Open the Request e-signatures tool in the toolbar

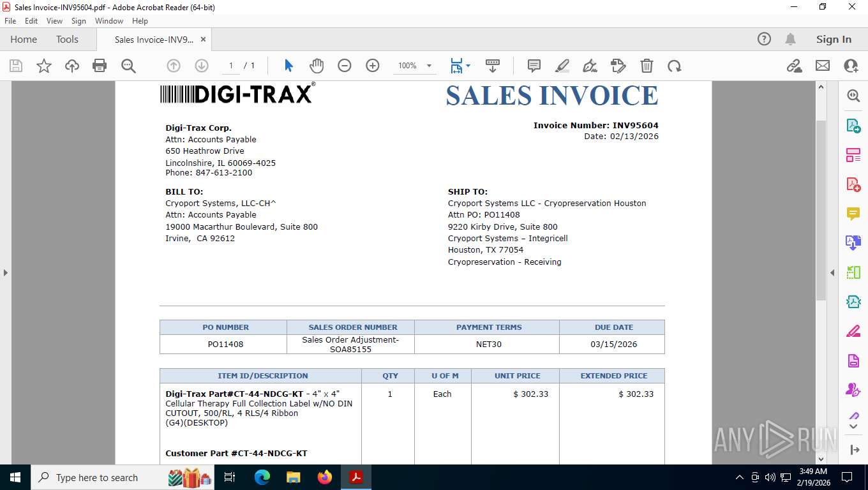click(x=618, y=66)
